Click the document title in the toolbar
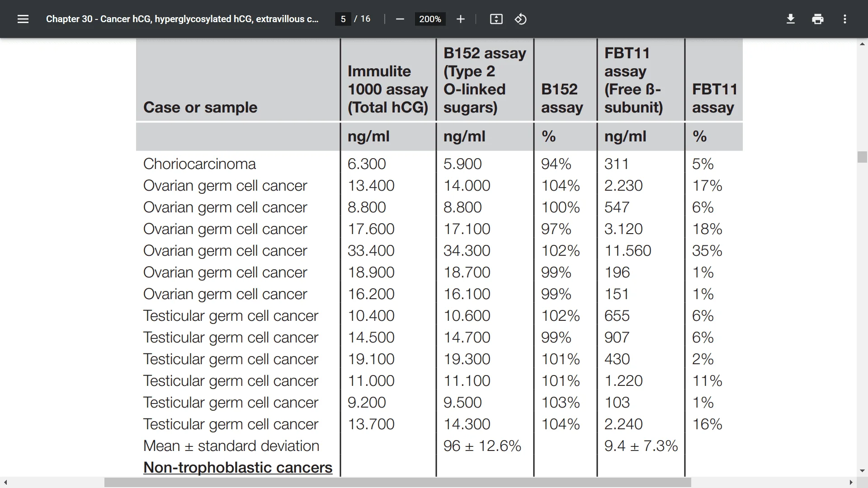Screen dimensions: 868x488 click(182, 19)
